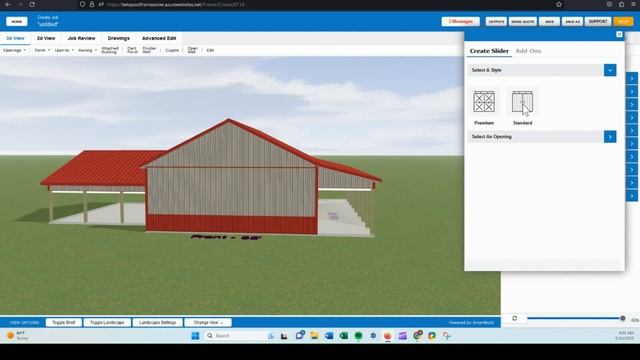Viewport: 640px width, 360px height.
Task: Click Divider Wall in the toolbar
Action: [x=149, y=50]
